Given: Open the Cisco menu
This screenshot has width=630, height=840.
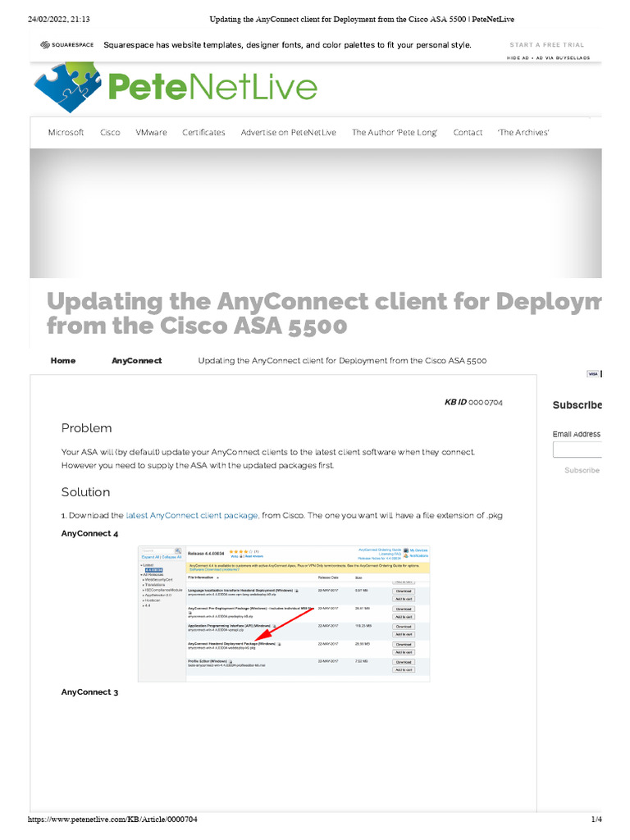Looking at the screenshot, I should pos(110,132).
